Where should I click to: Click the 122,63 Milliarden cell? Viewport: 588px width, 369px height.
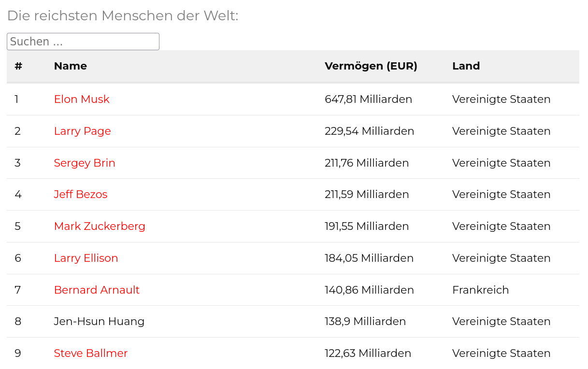coord(368,353)
